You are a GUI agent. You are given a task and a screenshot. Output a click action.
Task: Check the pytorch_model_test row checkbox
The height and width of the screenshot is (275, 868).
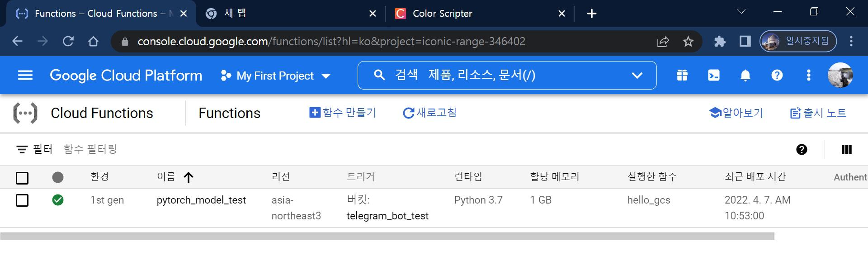click(x=22, y=200)
